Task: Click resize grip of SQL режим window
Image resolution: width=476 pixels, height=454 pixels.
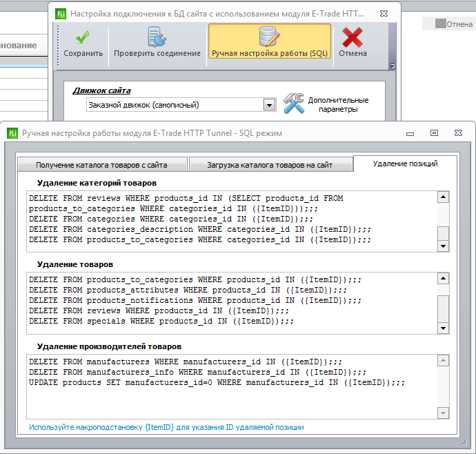Action: point(464,443)
